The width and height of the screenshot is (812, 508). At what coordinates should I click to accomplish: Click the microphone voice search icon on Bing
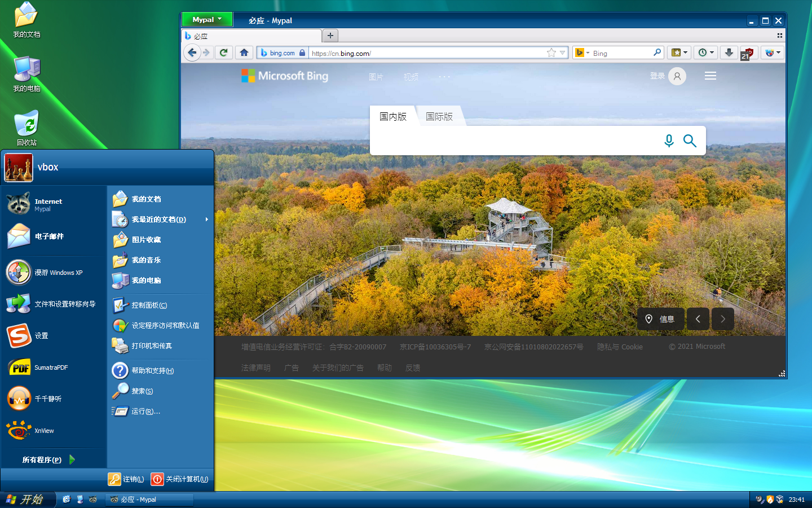[669, 141]
